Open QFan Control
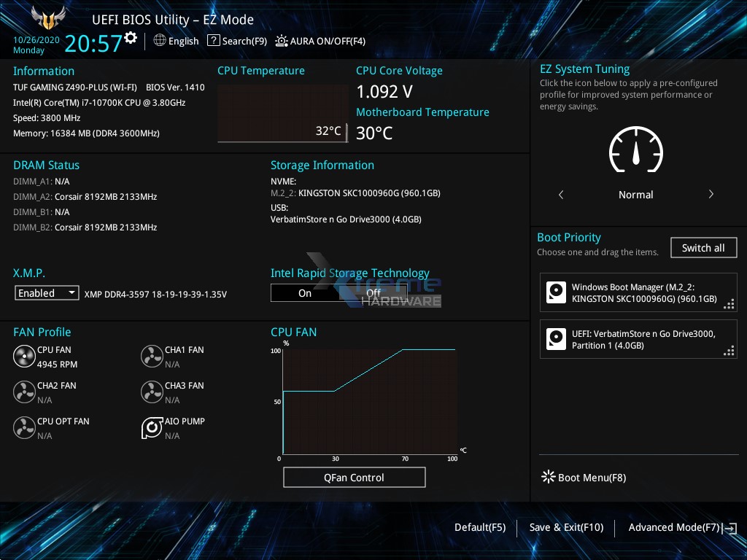Screen dimensions: 747x560 (x=354, y=477)
